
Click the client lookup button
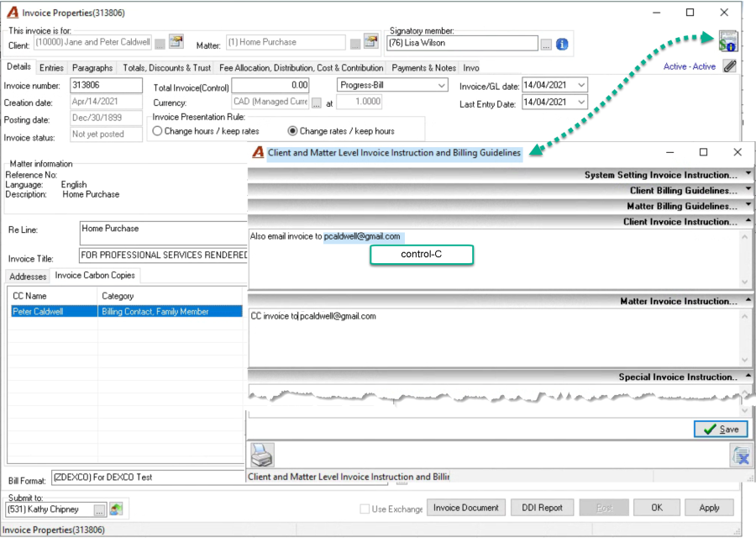pyautogui.click(x=160, y=44)
